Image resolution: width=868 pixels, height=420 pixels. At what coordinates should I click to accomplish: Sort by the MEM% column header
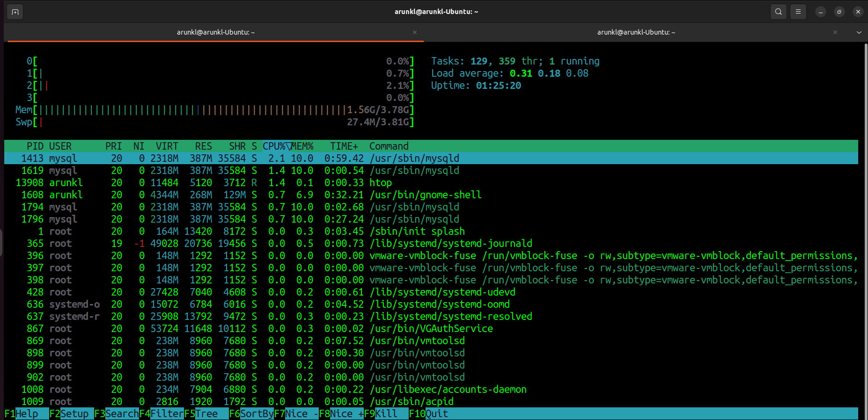pos(302,146)
